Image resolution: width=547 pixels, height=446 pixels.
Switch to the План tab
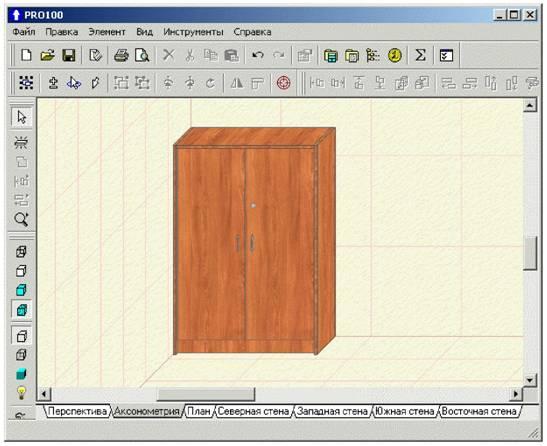pyautogui.click(x=199, y=411)
